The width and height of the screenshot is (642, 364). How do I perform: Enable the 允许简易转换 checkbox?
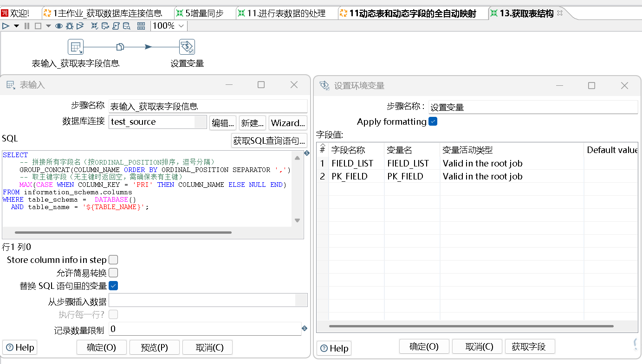(113, 273)
